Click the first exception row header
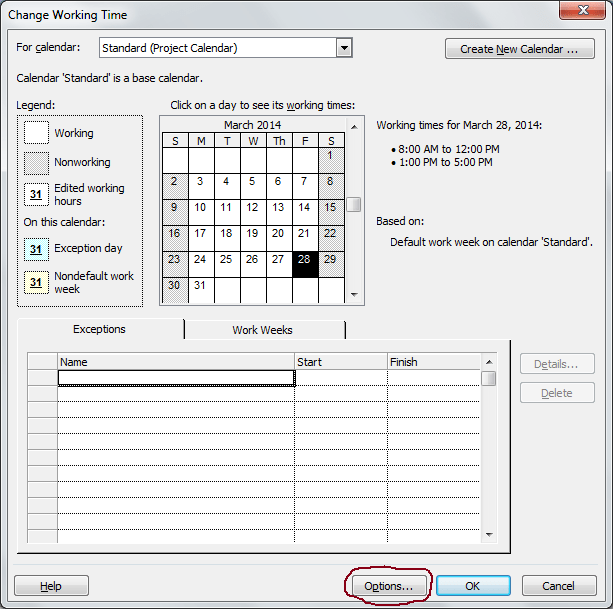This screenshot has width=613, height=609. point(43,378)
